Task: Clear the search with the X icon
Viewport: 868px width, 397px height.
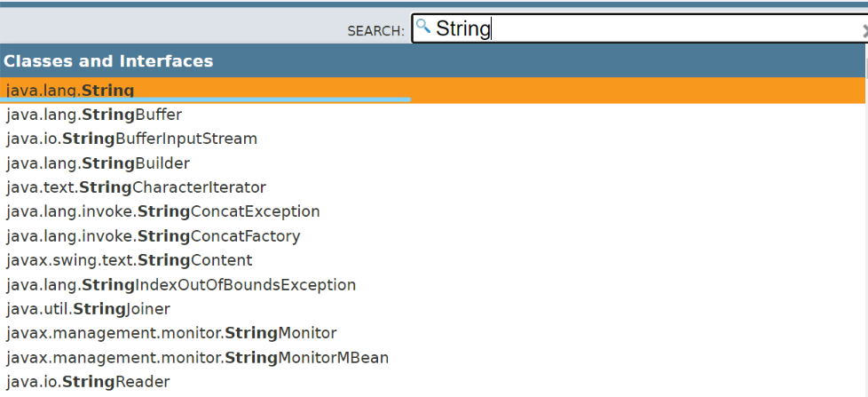Action: [864, 30]
